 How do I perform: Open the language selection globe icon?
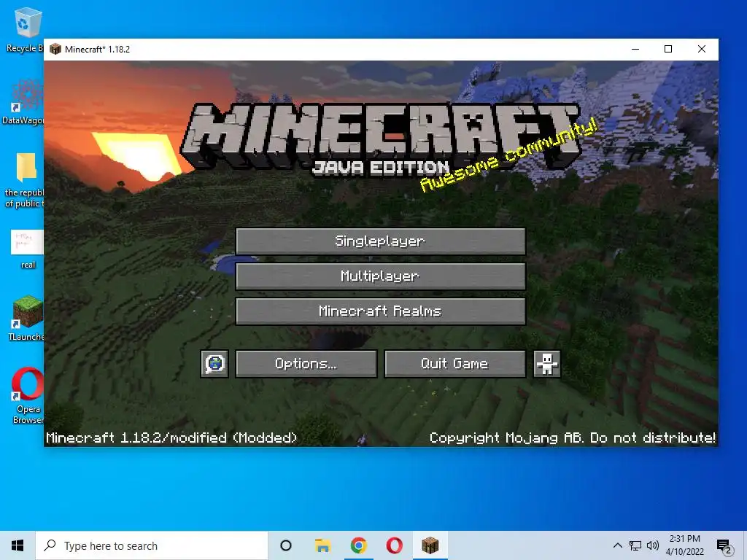[x=214, y=365]
